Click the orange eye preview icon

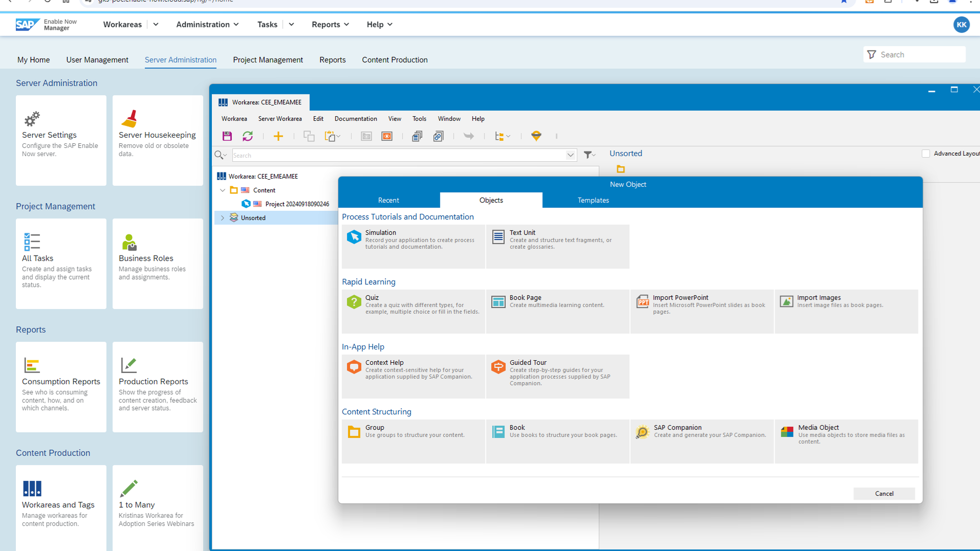(387, 136)
